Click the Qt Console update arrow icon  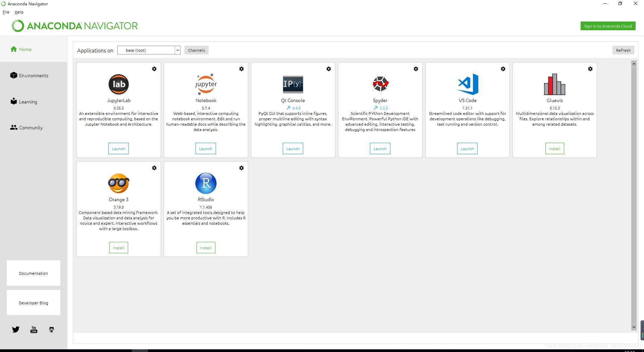pos(288,108)
